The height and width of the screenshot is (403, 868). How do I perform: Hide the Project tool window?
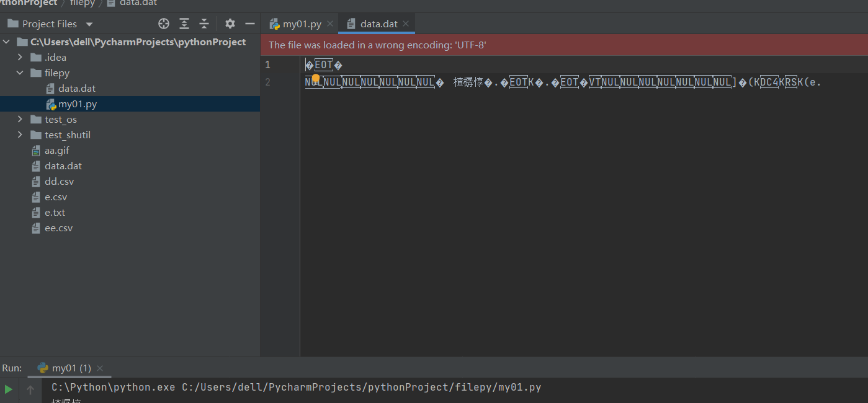click(250, 24)
